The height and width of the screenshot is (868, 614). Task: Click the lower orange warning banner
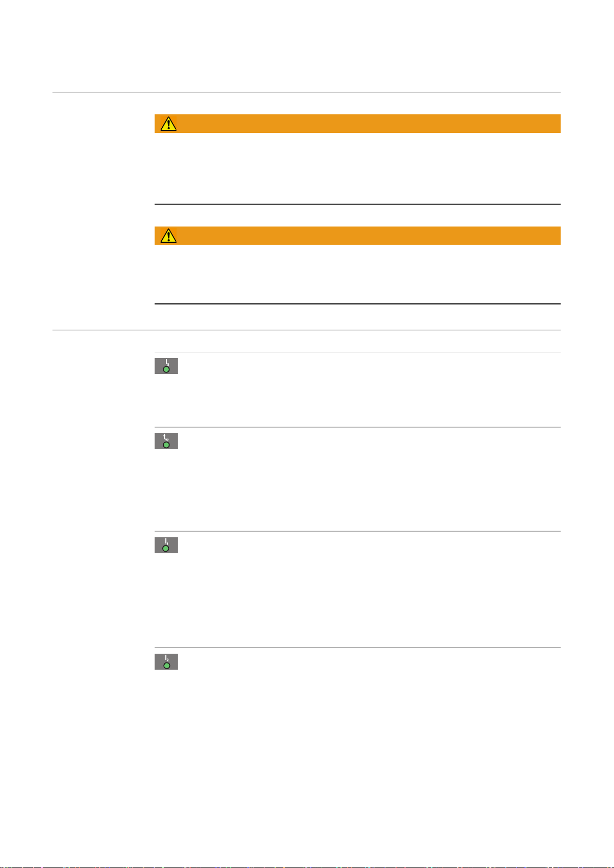357,235
